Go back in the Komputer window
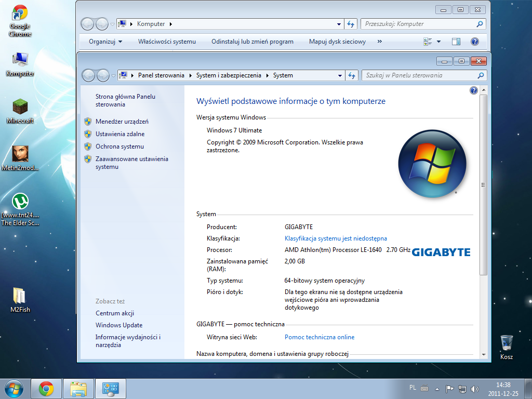The image size is (532, 399). pos(87,24)
